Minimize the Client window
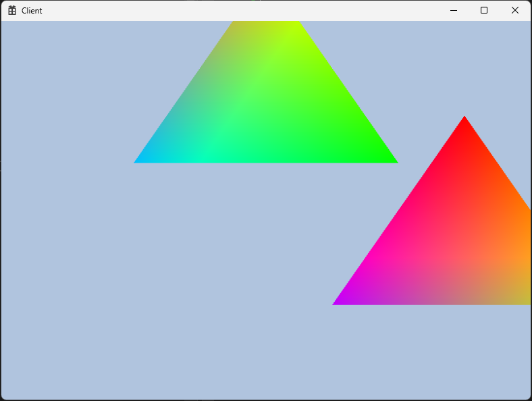The width and height of the screenshot is (532, 401). click(454, 11)
